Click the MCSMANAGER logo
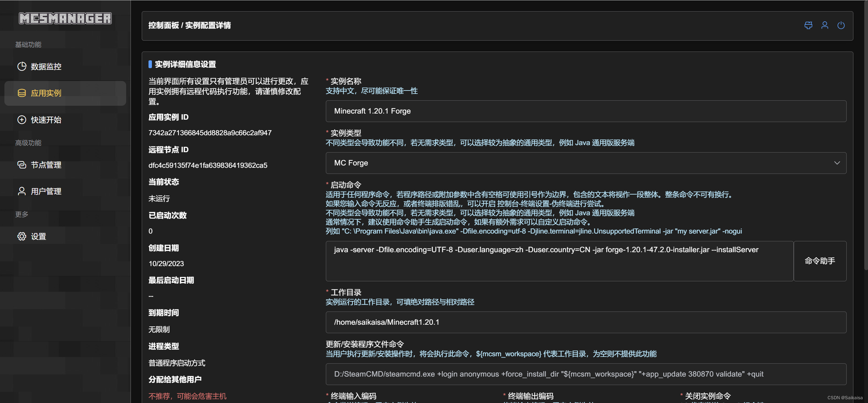868x403 pixels. point(65,18)
